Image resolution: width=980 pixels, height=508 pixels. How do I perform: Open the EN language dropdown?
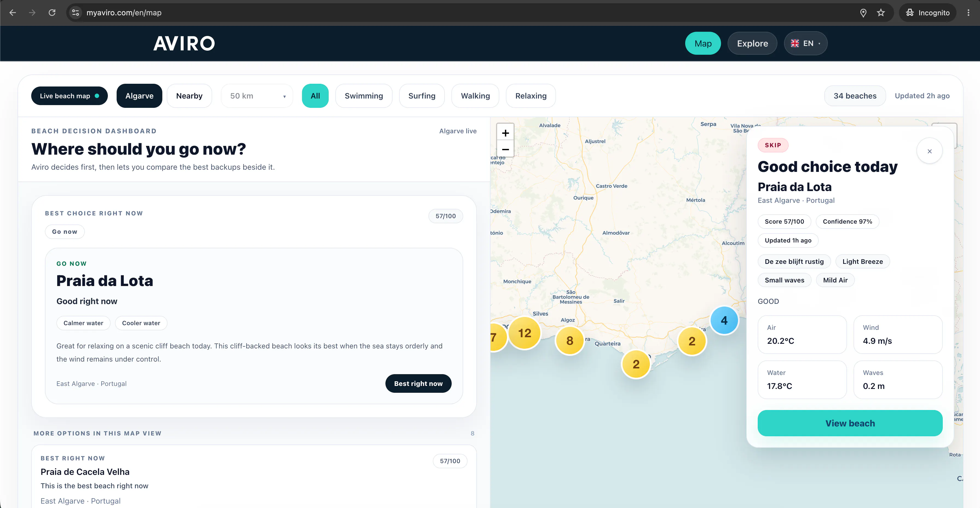pos(805,43)
